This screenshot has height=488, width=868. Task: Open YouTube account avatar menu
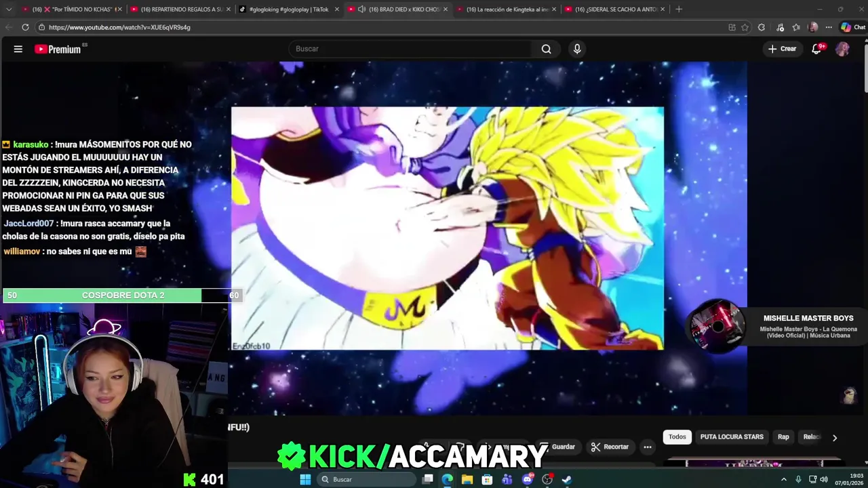[842, 49]
